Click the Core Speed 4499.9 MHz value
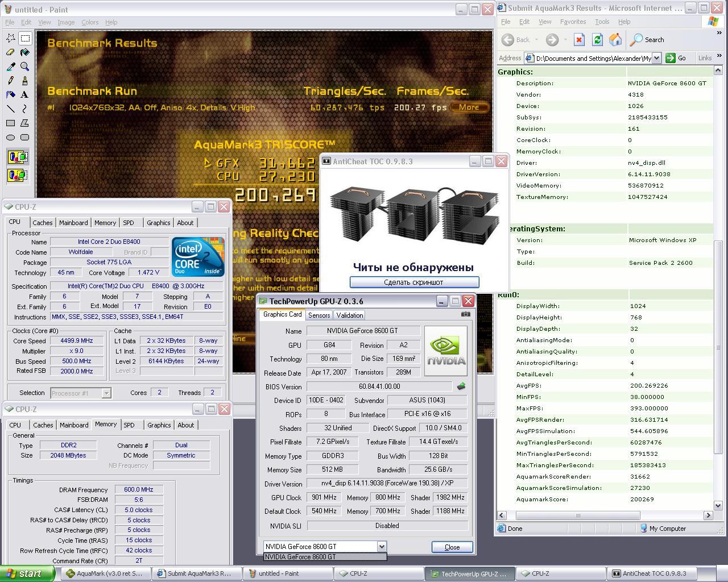 tap(77, 341)
